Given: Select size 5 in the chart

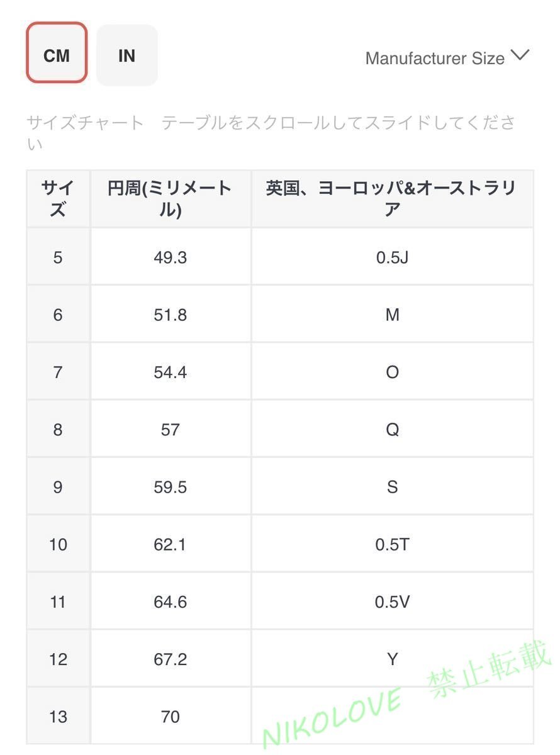Looking at the screenshot, I should [57, 257].
